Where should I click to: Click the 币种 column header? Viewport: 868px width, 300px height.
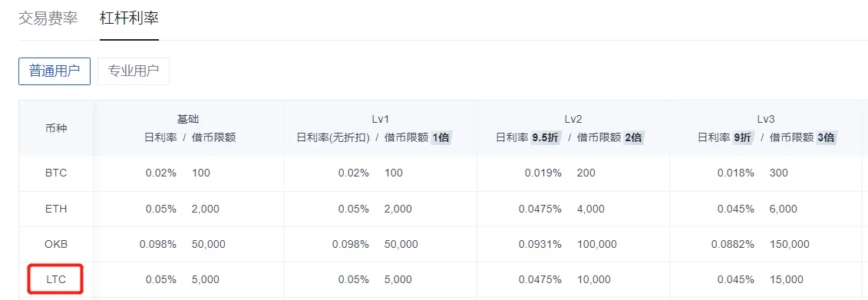tap(56, 128)
